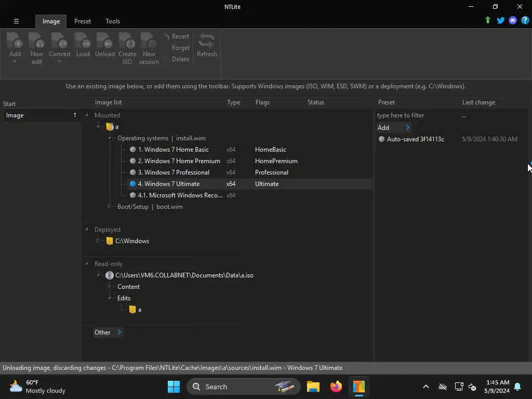Click the Flags column header
The image size is (532, 399).
point(262,102)
